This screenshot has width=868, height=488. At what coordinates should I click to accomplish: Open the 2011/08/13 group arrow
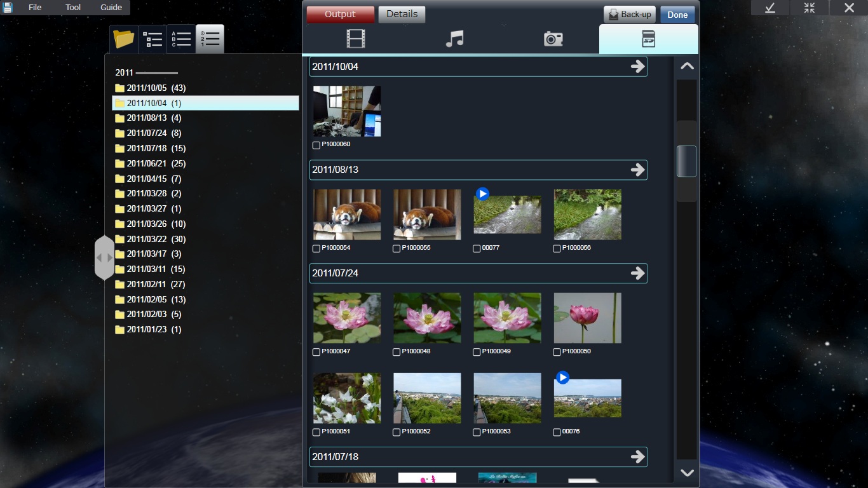pyautogui.click(x=637, y=170)
